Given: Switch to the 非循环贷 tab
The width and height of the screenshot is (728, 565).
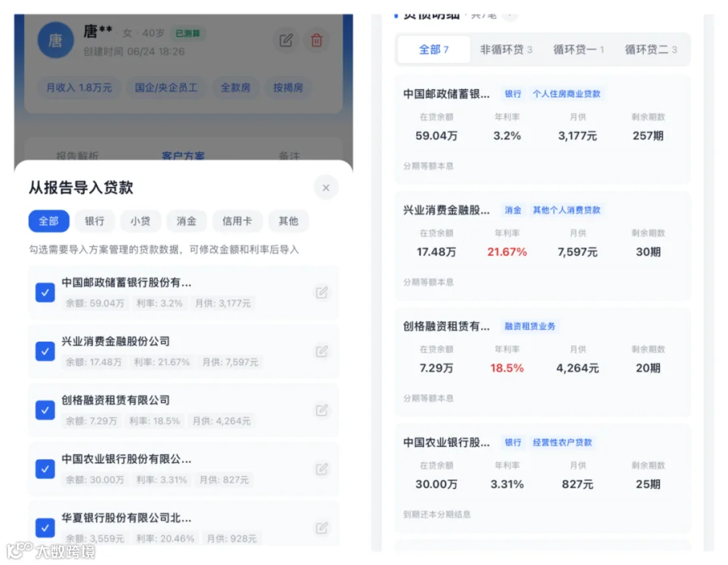Looking at the screenshot, I should coord(506,49).
